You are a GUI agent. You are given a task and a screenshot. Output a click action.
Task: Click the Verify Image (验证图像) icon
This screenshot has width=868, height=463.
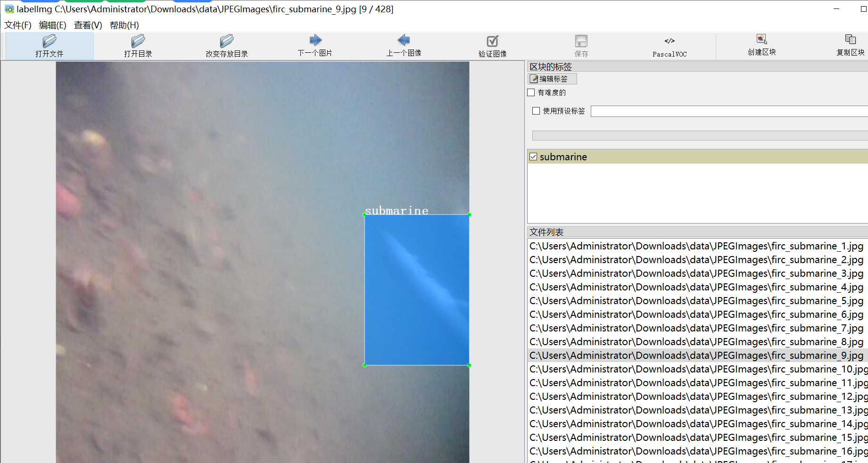(493, 41)
